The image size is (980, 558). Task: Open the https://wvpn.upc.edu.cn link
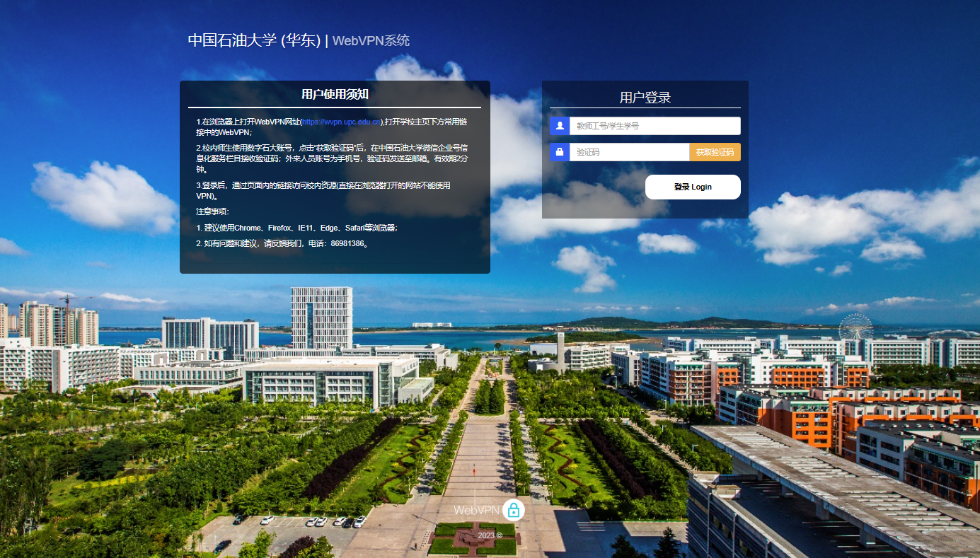point(342,122)
